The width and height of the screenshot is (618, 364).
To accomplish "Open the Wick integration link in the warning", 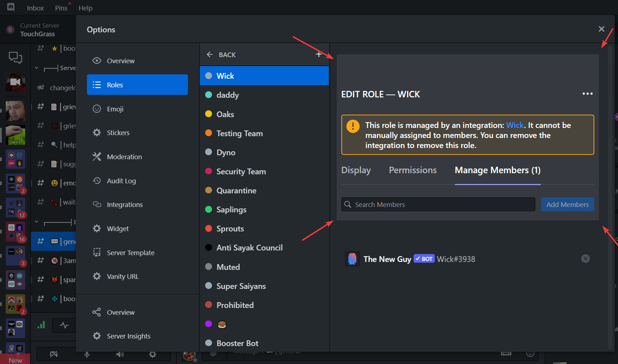I will (515, 125).
